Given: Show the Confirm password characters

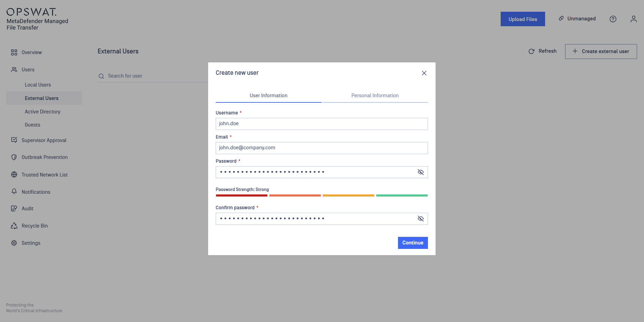Looking at the screenshot, I should (x=421, y=219).
